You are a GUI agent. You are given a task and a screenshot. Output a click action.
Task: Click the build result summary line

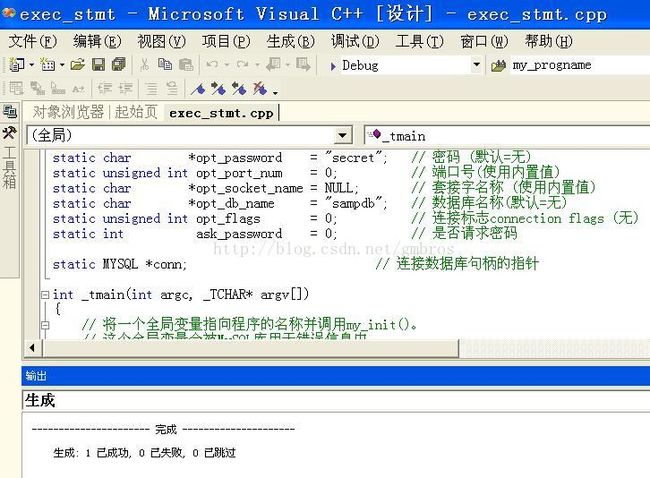(x=144, y=452)
